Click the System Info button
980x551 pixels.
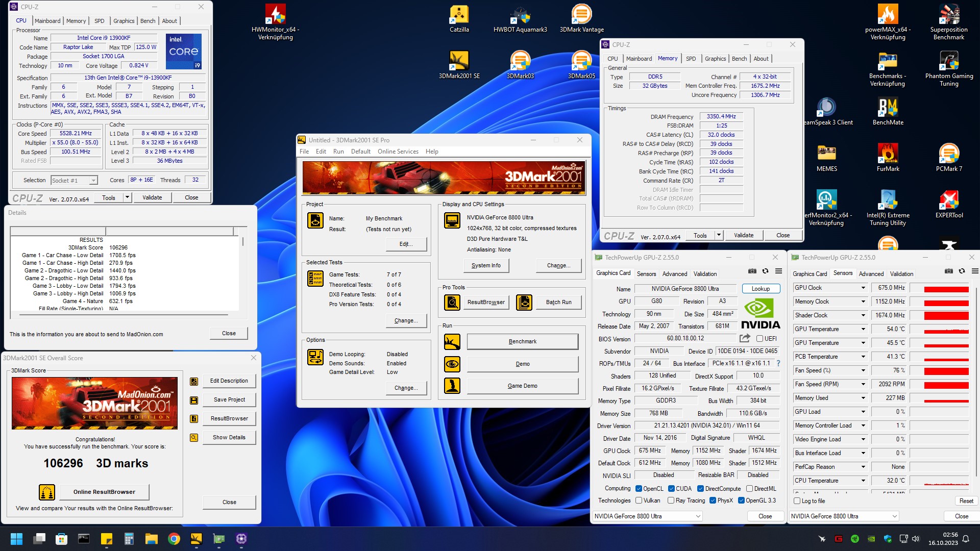[486, 266]
